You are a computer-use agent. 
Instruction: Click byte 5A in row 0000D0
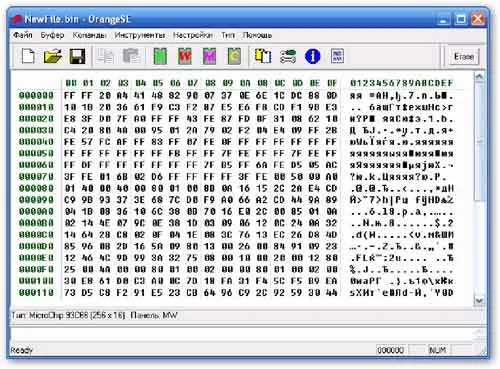pyautogui.click(x=157, y=246)
